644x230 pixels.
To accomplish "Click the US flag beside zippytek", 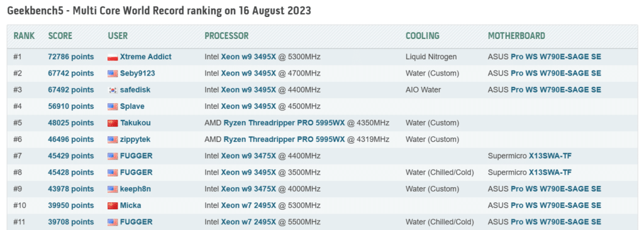I will [113, 139].
